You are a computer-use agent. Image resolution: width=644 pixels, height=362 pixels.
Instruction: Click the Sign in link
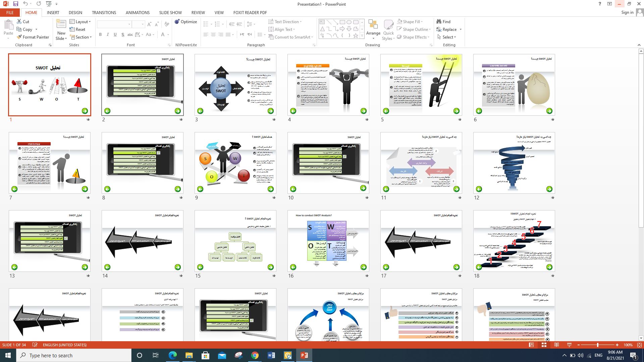click(627, 12)
